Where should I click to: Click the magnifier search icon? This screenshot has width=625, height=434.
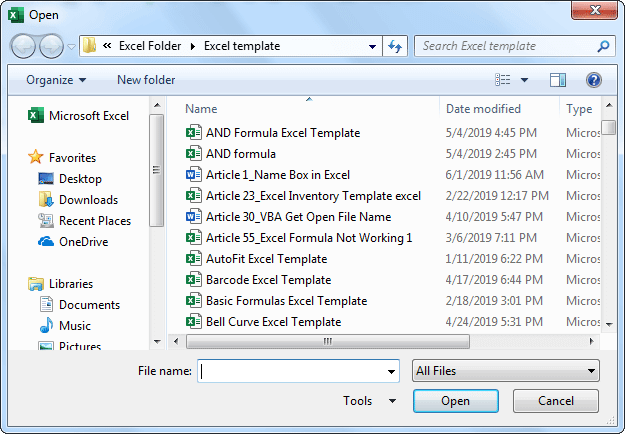603,46
